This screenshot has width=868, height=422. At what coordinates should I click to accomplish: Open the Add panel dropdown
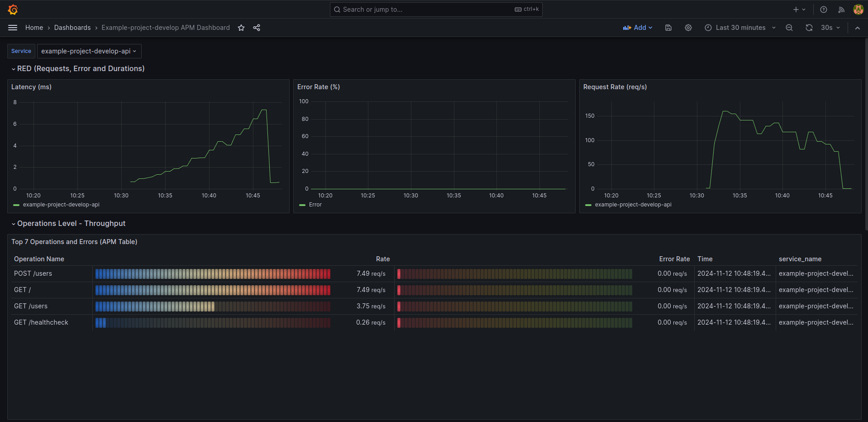[638, 28]
